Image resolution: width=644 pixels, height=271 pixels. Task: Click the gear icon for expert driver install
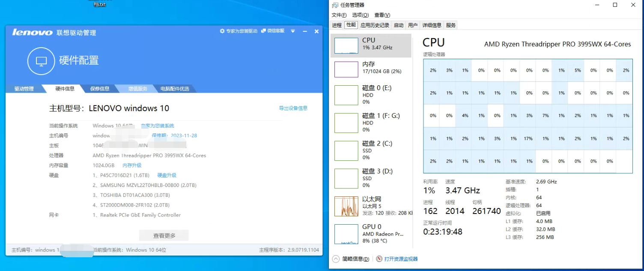click(222, 31)
